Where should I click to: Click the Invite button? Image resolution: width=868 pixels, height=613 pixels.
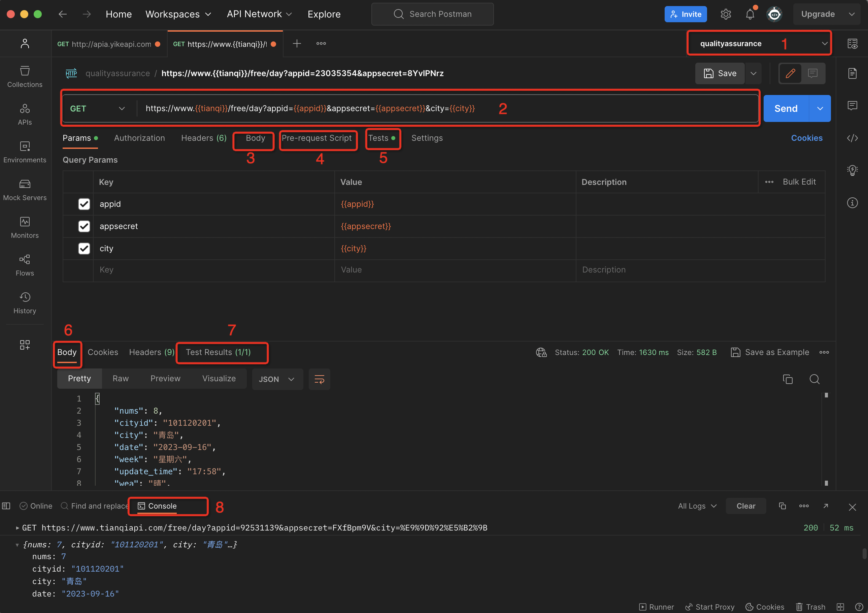pyautogui.click(x=686, y=14)
